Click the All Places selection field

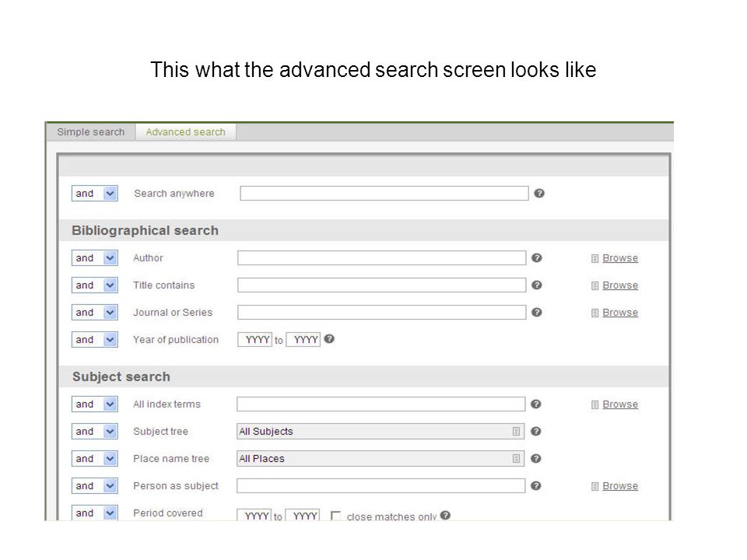tap(381, 458)
